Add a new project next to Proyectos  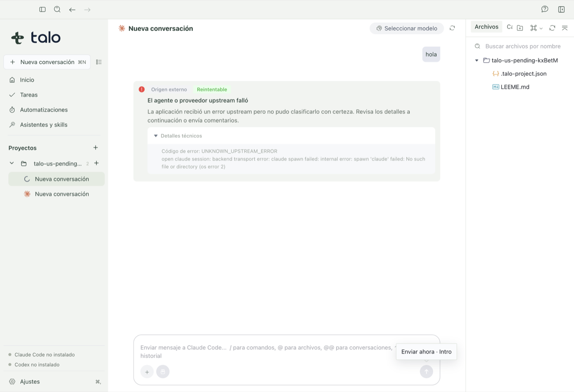point(96,148)
